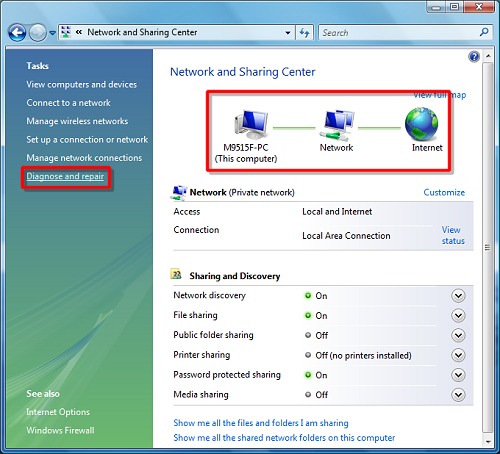This screenshot has width=500, height=454.
Task: Expand the Public folder sharing setting
Action: tap(458, 335)
